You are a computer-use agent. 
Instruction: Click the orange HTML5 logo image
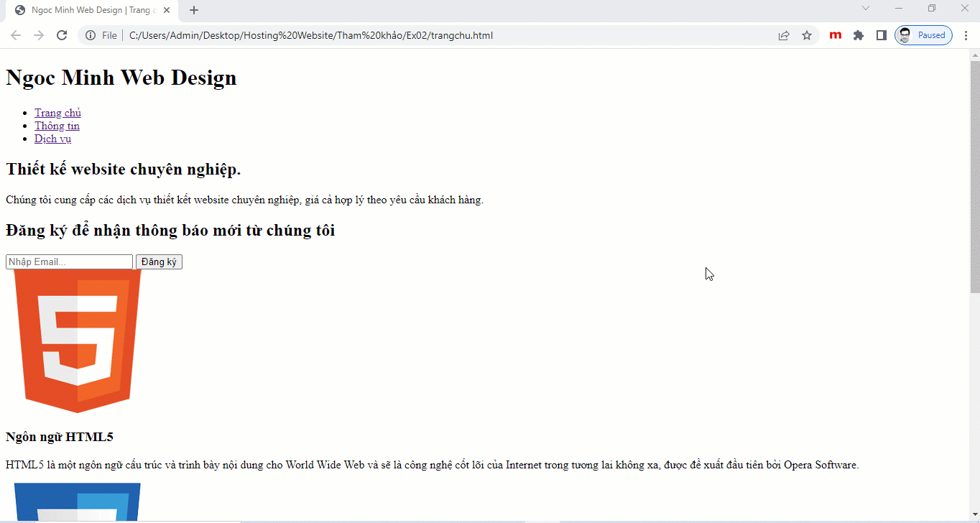point(78,341)
